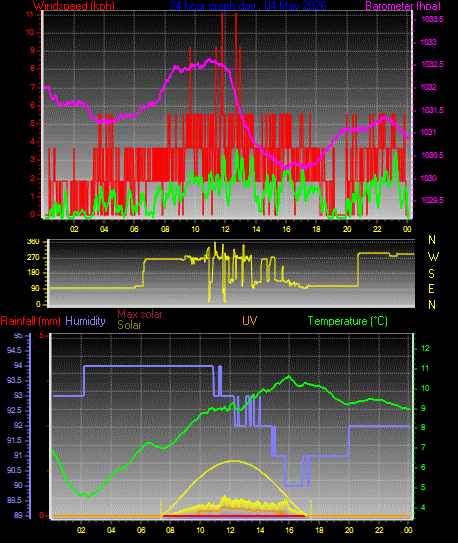Click the 90.5 value on humidity axis
This screenshot has width=458, height=543.
point(14,471)
